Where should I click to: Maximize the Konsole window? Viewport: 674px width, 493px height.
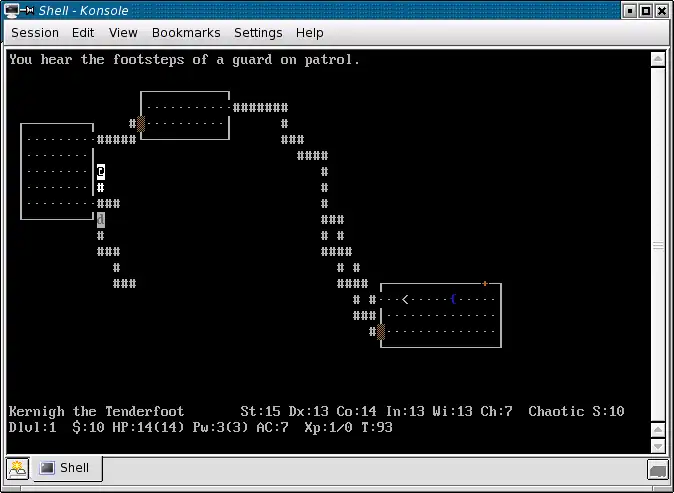[x=645, y=11]
